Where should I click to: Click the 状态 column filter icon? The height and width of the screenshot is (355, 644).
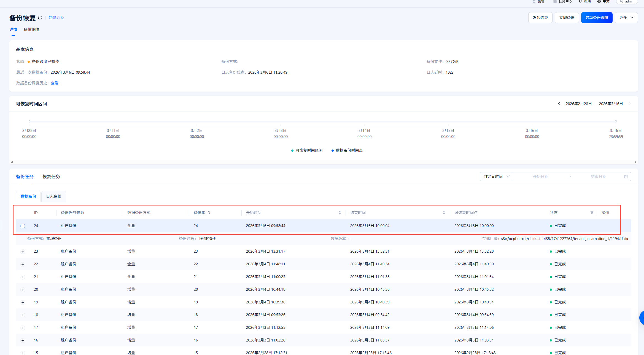(592, 213)
